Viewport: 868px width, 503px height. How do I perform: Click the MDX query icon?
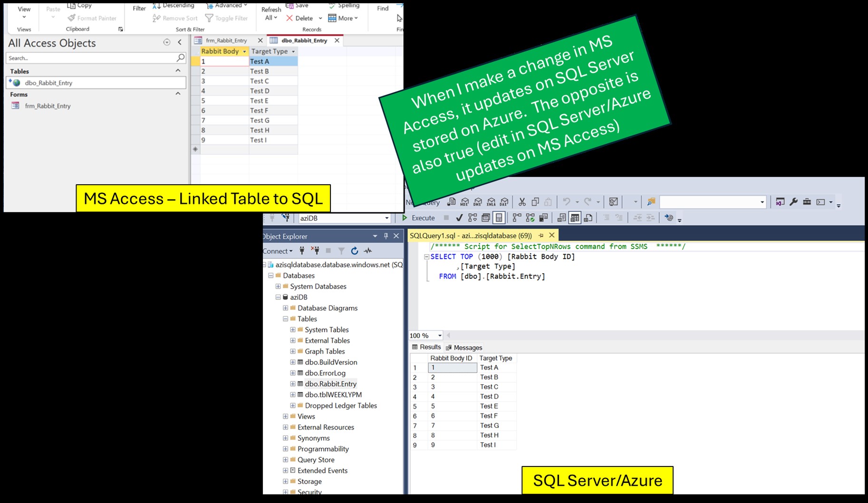click(464, 202)
